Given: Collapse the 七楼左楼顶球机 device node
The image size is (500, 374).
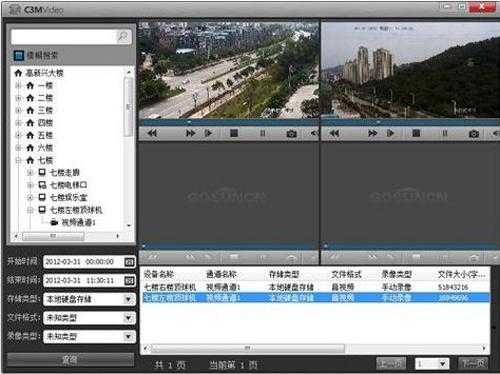Looking at the screenshot, I should 30,210.
